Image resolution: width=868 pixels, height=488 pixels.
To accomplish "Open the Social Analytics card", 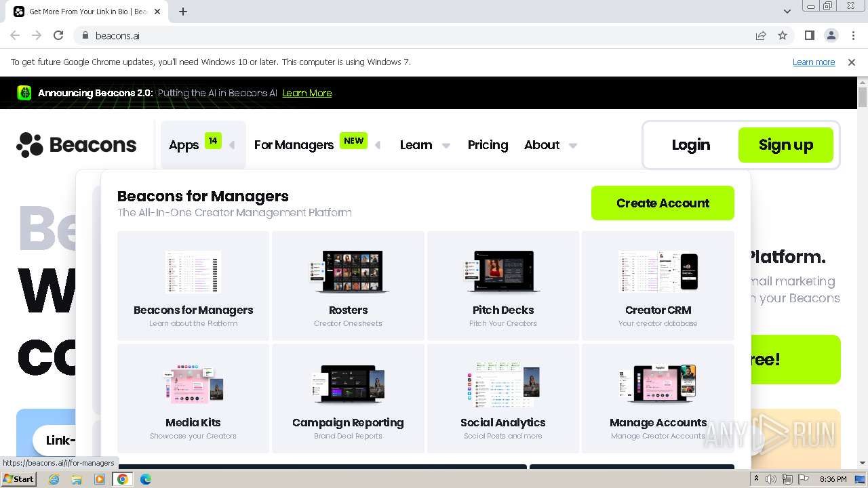I will [x=503, y=398].
